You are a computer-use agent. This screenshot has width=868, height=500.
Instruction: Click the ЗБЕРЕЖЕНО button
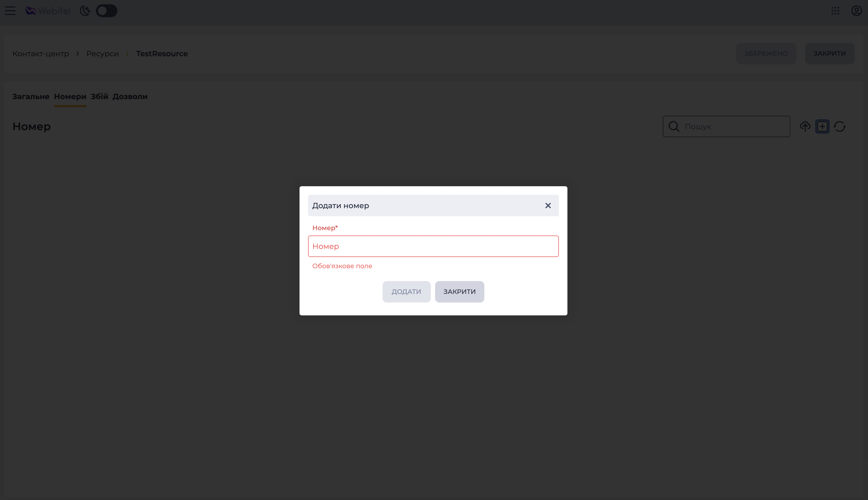click(x=766, y=54)
